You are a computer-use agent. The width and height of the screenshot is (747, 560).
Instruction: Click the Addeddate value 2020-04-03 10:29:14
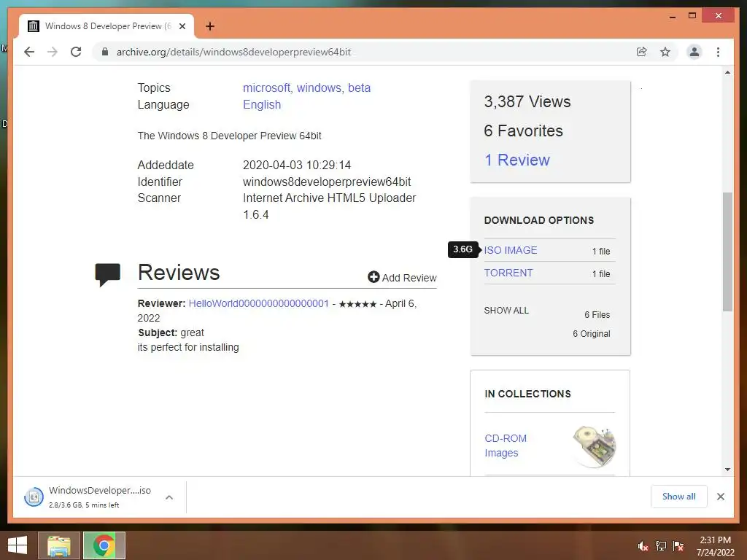click(297, 166)
